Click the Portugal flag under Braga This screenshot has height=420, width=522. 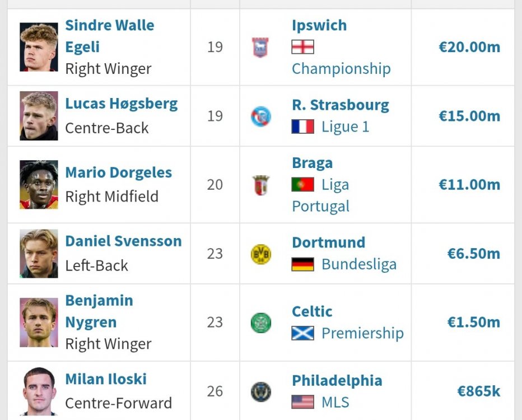tap(302, 185)
